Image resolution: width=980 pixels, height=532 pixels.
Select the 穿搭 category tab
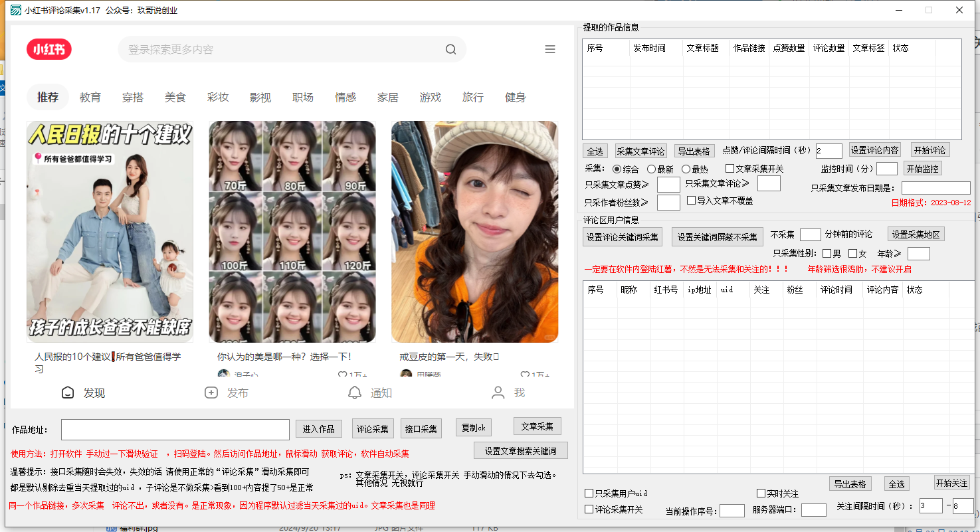click(x=133, y=97)
